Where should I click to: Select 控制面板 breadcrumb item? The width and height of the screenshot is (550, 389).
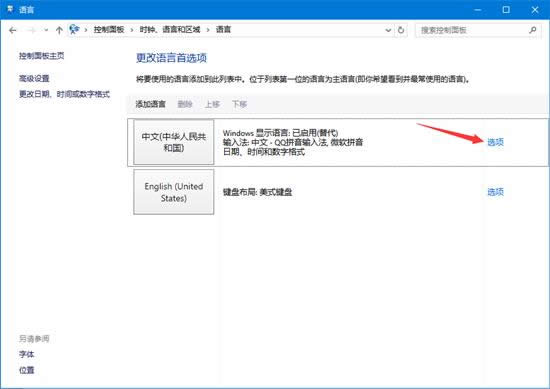[x=109, y=29]
